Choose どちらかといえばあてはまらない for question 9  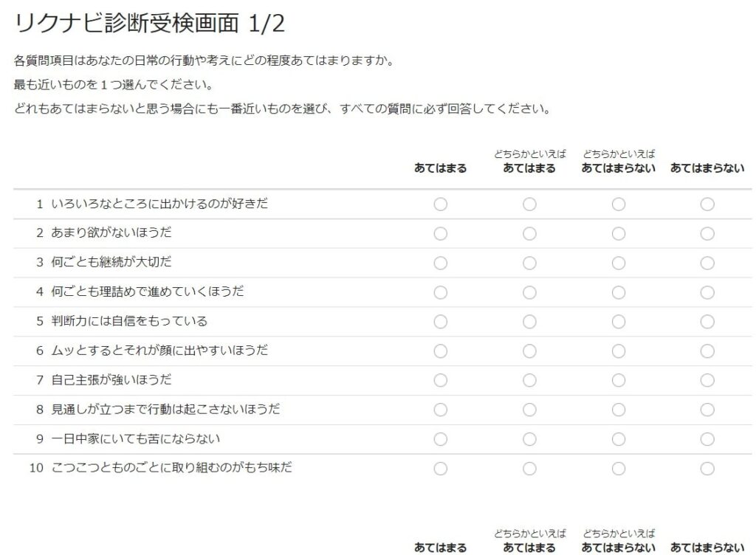[619, 439]
